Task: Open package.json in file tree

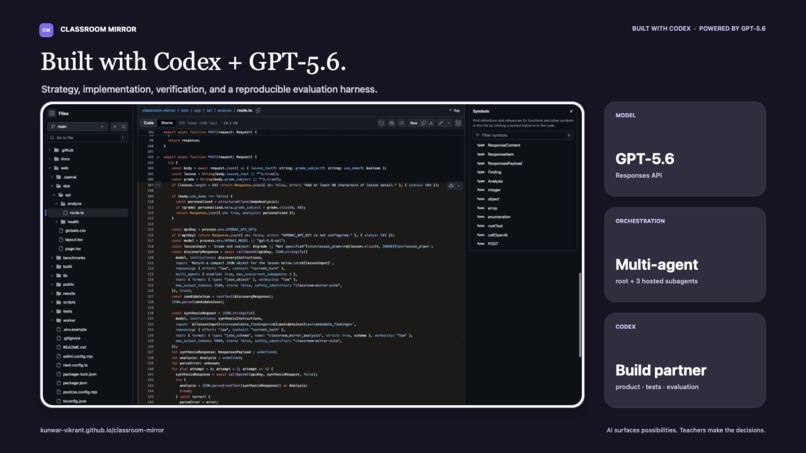Action: click(75, 383)
